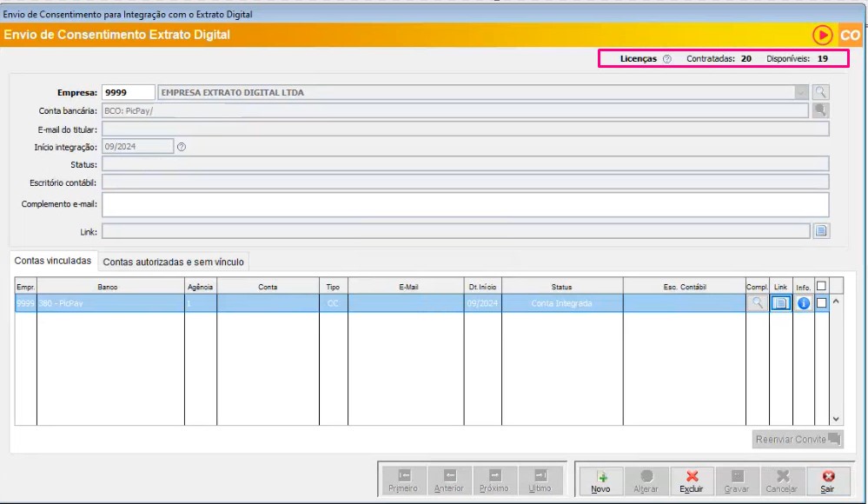Click the orange play video icon
This screenshot has width=868, height=504.
(x=822, y=35)
